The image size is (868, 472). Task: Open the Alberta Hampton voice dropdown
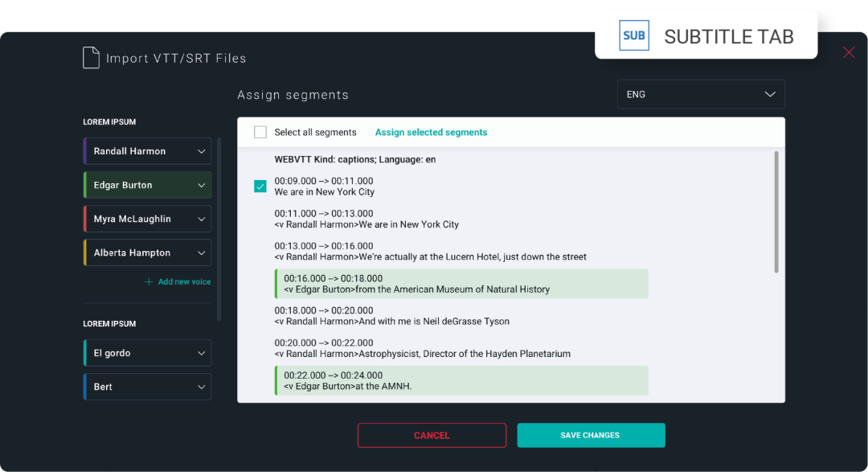coord(202,252)
